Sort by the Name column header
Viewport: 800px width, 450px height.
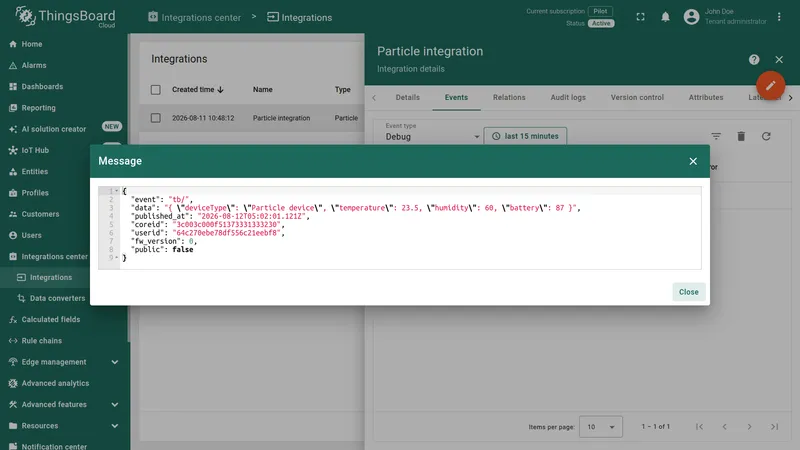(263, 90)
